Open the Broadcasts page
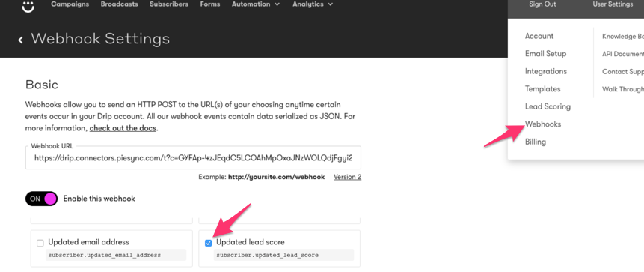 tap(119, 4)
